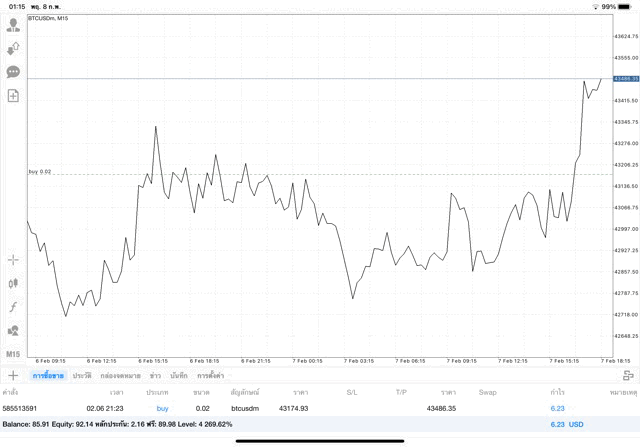Toggle the panel layout icon at bottom right
Viewport: 640px width, 447px height.
click(x=627, y=375)
